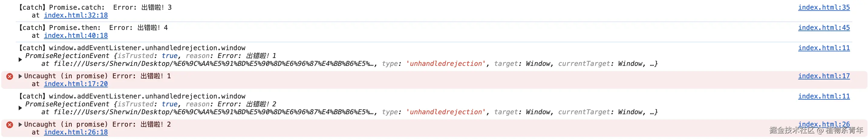Open source link index.html:35
This screenshot has height=139, width=868.
coord(824,8)
